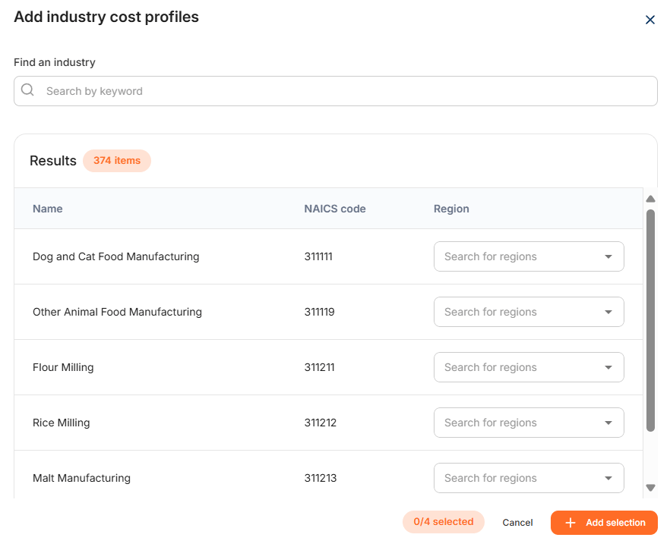The height and width of the screenshot is (547, 670).
Task: Click the magnifying glass search icon
Action: point(28,91)
